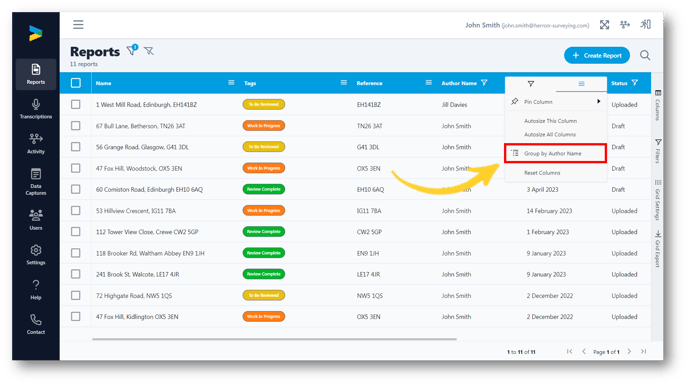
Task: Click the active filter icon beside Reports title
Action: tap(132, 50)
